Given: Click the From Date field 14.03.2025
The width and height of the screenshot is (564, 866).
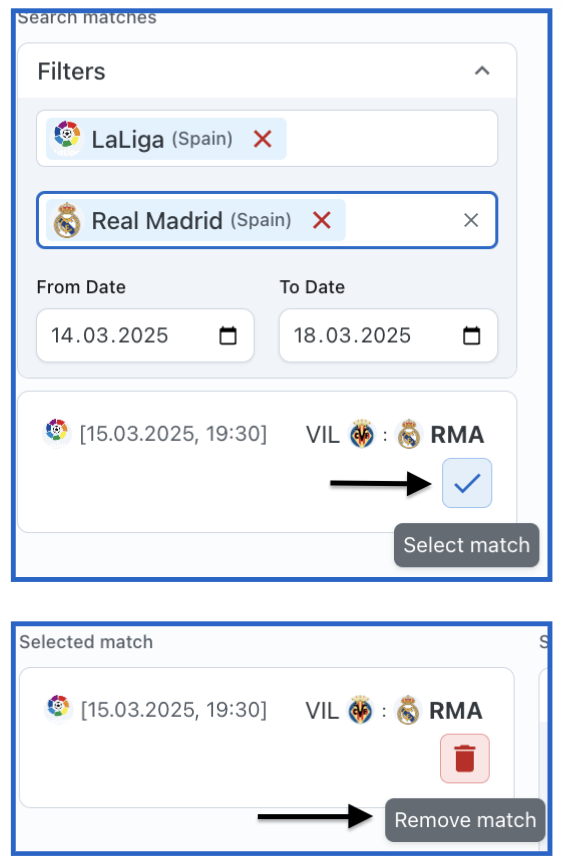Looking at the screenshot, I should coord(145,335).
